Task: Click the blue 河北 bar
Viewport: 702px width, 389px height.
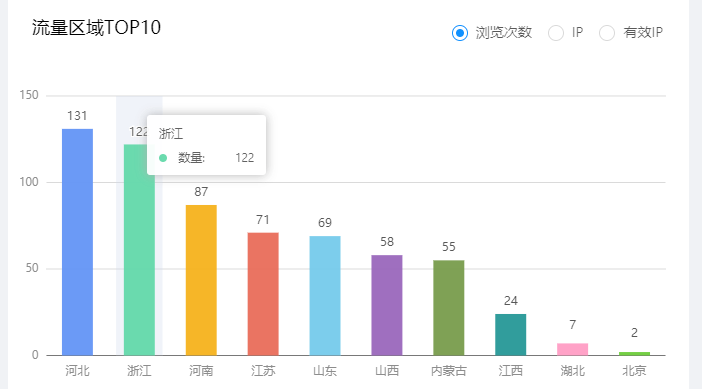Action: pyautogui.click(x=77, y=242)
